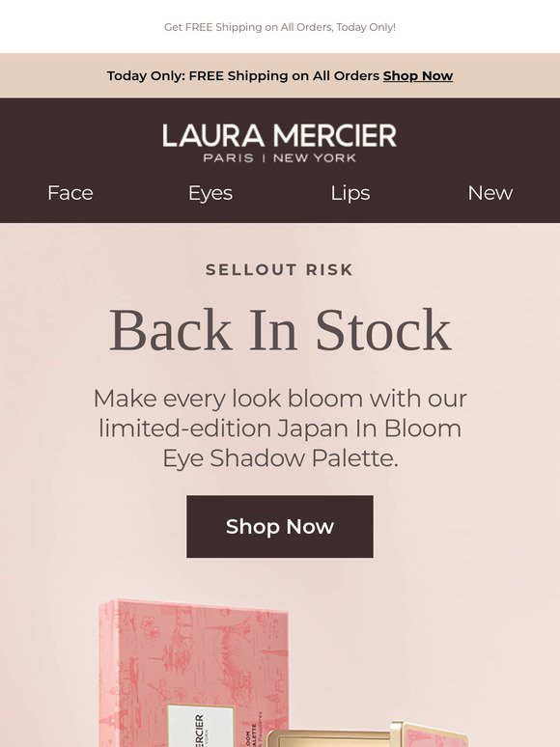Click the Get FREE Shipping preheader text
The width and height of the screenshot is (560, 747).
click(280, 27)
